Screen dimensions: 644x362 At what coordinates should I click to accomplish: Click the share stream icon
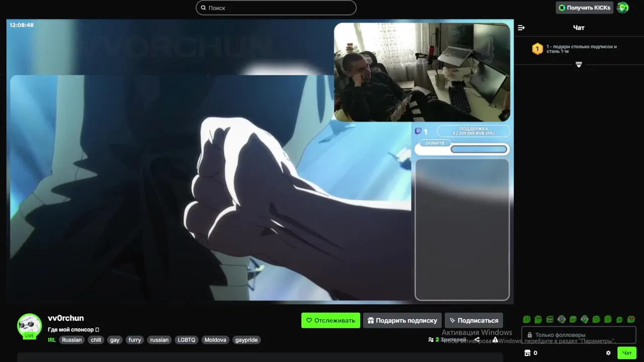click(477, 340)
